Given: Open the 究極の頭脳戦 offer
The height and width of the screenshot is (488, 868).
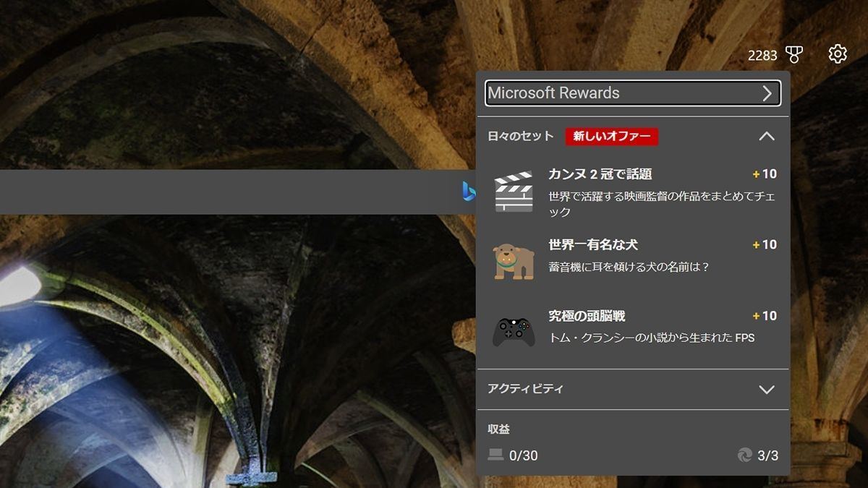Looking at the screenshot, I should 633,331.
